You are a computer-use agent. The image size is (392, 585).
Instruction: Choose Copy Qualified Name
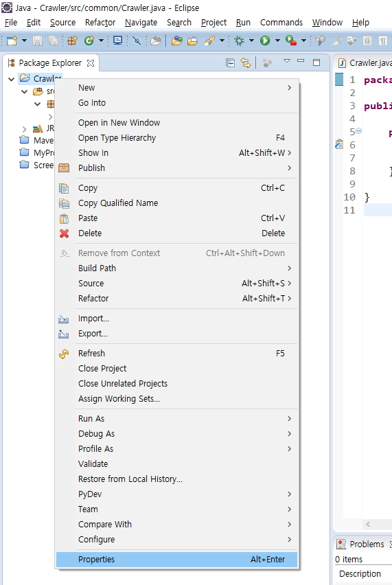177,203
